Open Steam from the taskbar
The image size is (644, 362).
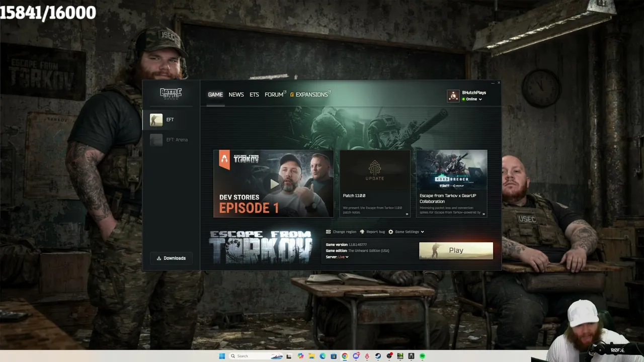(x=378, y=356)
